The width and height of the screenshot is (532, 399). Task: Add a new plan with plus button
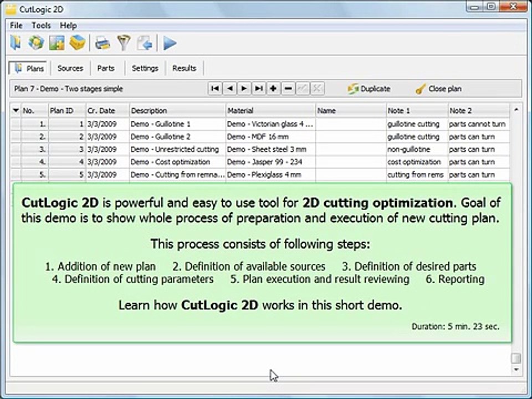(273, 89)
